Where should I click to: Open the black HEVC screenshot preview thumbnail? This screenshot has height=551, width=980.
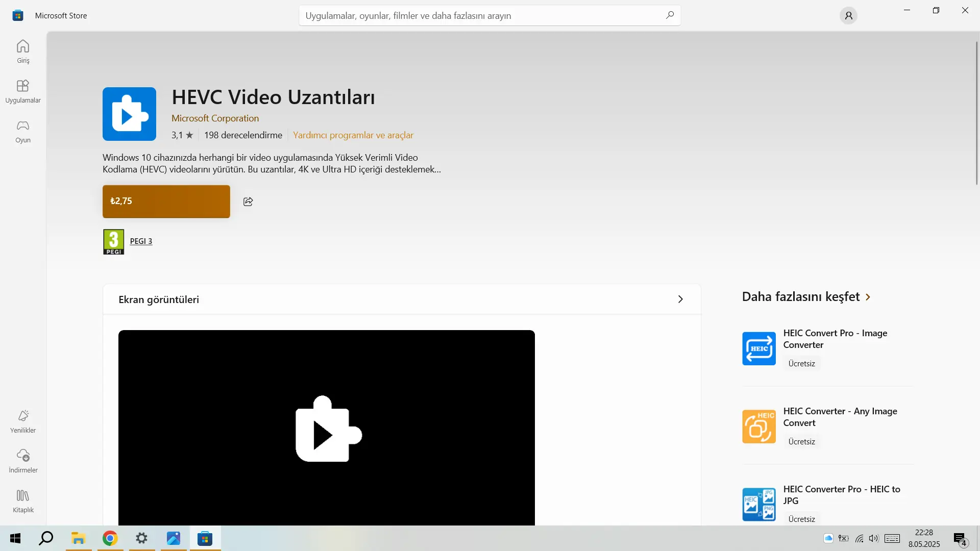pos(327,428)
